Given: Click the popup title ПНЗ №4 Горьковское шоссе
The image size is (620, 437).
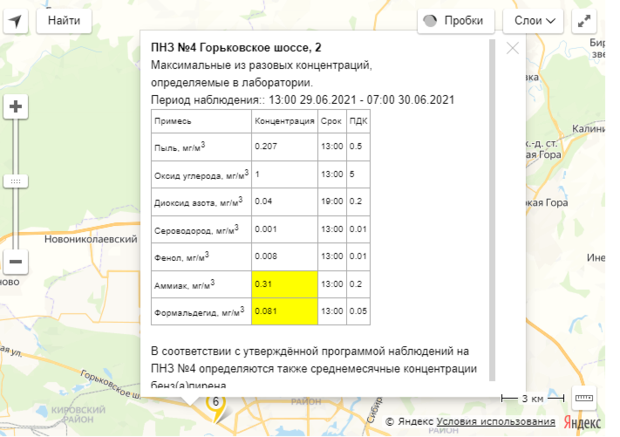Looking at the screenshot, I should [x=236, y=47].
